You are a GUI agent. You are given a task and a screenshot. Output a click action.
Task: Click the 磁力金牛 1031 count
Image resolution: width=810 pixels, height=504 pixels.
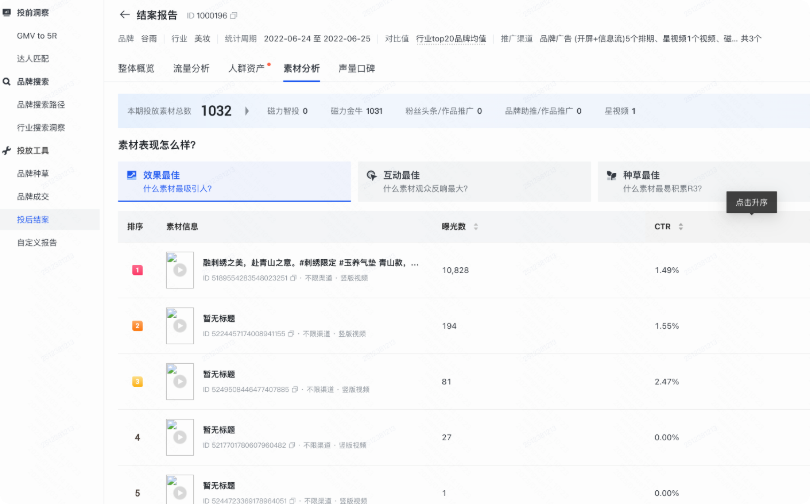coord(356,111)
